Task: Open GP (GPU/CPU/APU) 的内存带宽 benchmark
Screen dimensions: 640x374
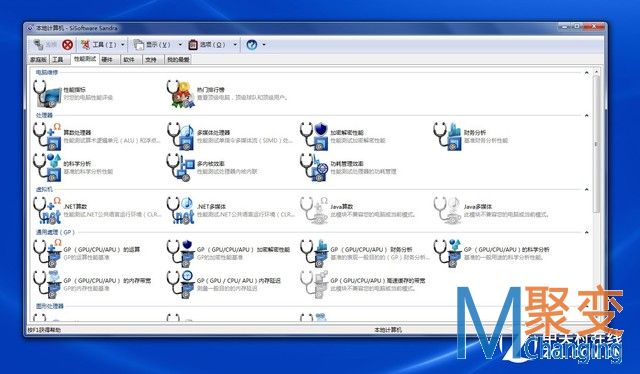Action: 92,284
